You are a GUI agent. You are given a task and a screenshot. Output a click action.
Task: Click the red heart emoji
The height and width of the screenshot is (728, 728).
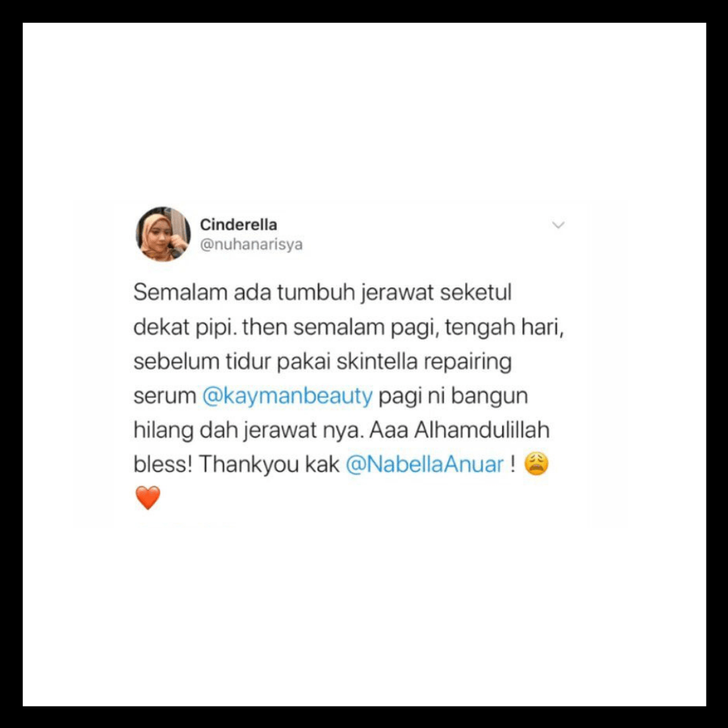148,497
